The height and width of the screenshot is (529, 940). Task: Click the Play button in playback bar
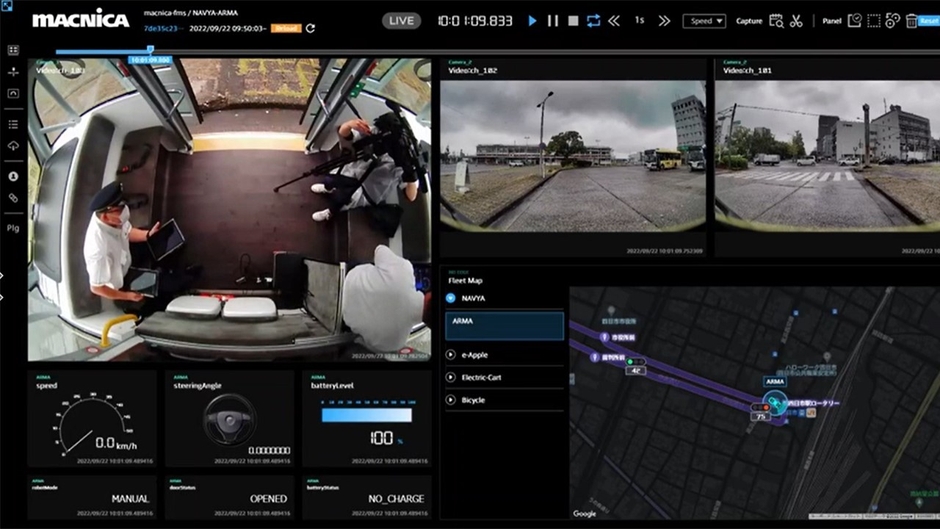tap(532, 20)
